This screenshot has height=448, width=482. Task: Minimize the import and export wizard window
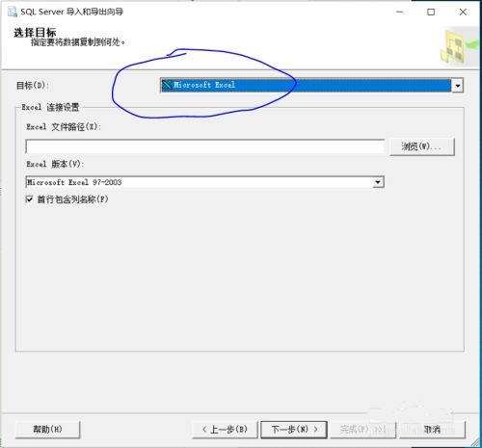(399, 13)
